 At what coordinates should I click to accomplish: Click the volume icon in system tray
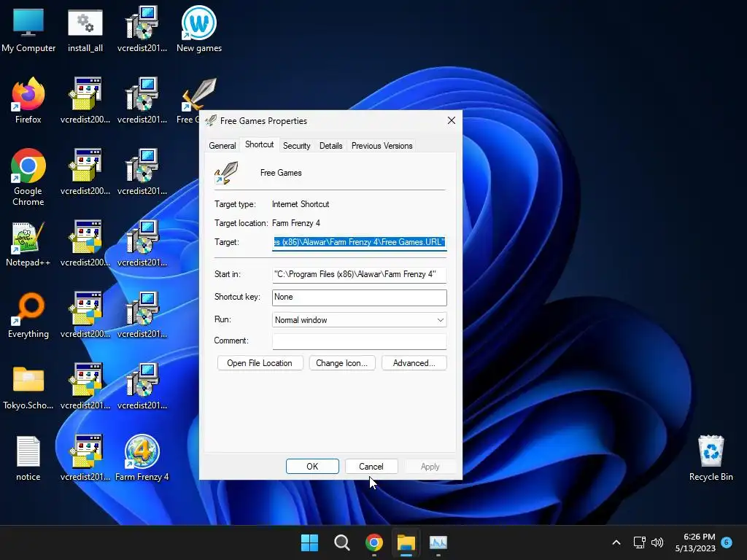(657, 542)
